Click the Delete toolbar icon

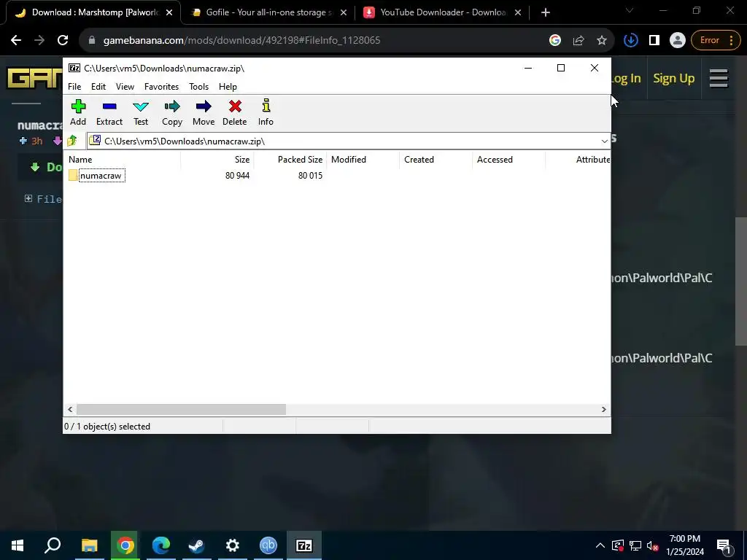coord(235,113)
